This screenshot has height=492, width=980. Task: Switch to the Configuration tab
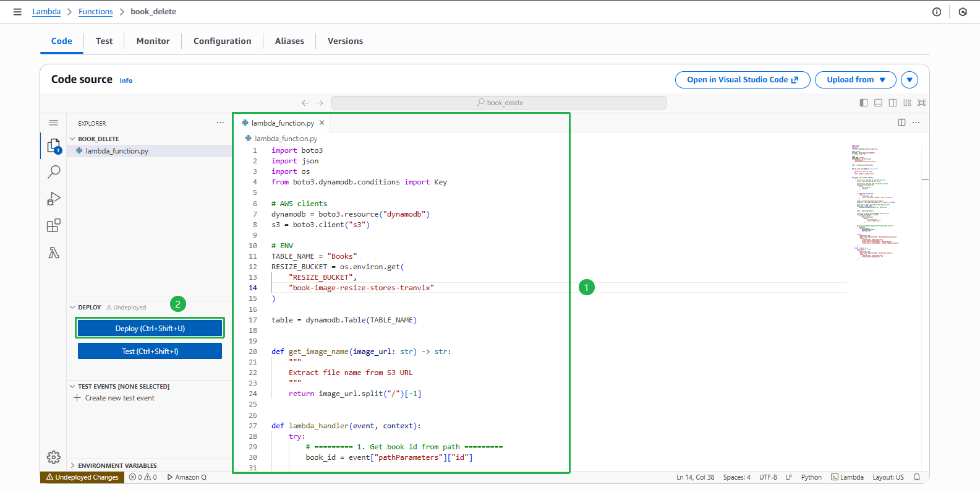pyautogui.click(x=222, y=41)
